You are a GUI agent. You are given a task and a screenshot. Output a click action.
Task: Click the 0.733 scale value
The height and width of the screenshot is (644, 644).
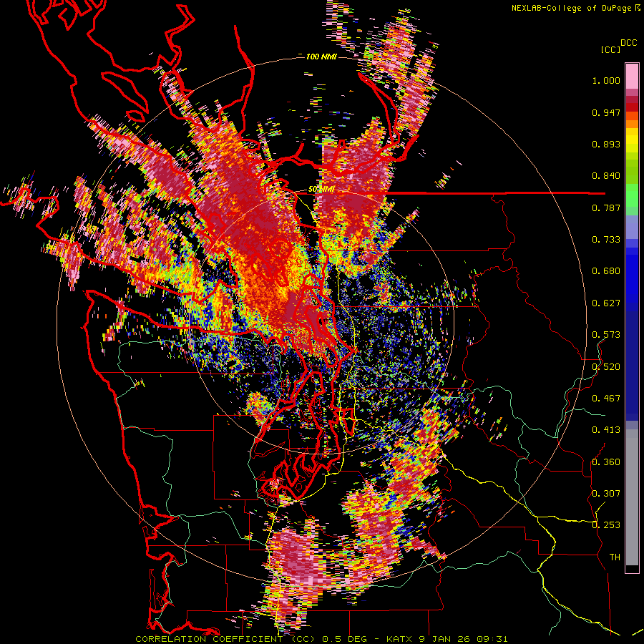point(606,240)
